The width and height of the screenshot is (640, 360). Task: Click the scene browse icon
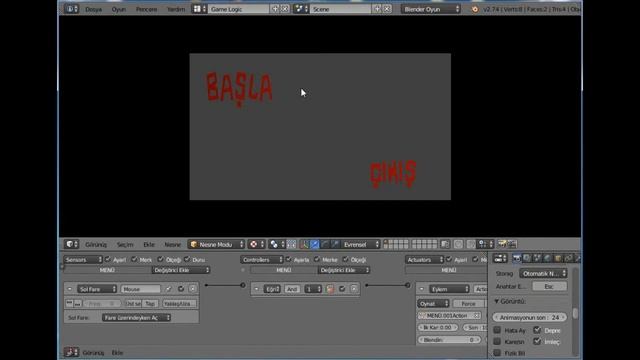[x=301, y=9]
